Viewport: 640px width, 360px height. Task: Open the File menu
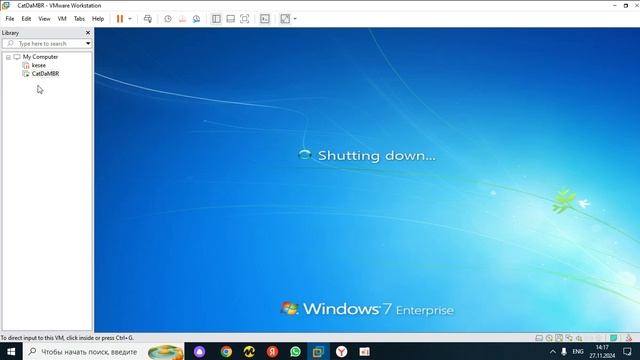point(10,19)
